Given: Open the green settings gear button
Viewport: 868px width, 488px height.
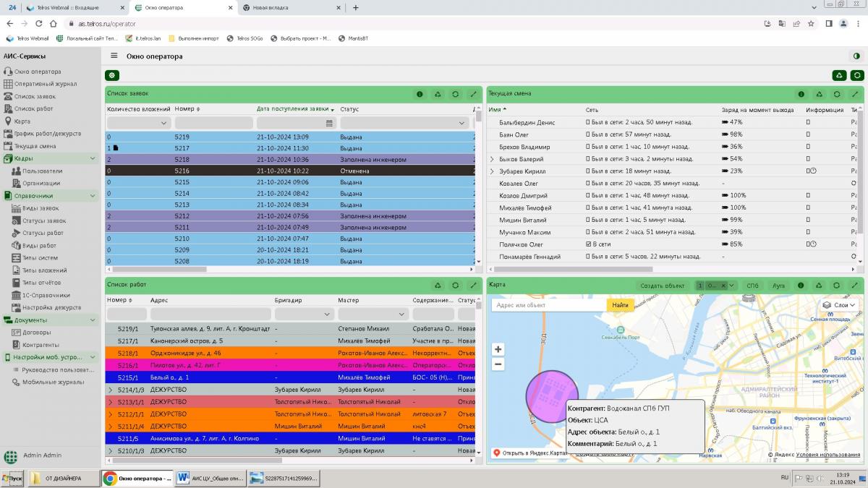Looking at the screenshot, I should [x=112, y=75].
